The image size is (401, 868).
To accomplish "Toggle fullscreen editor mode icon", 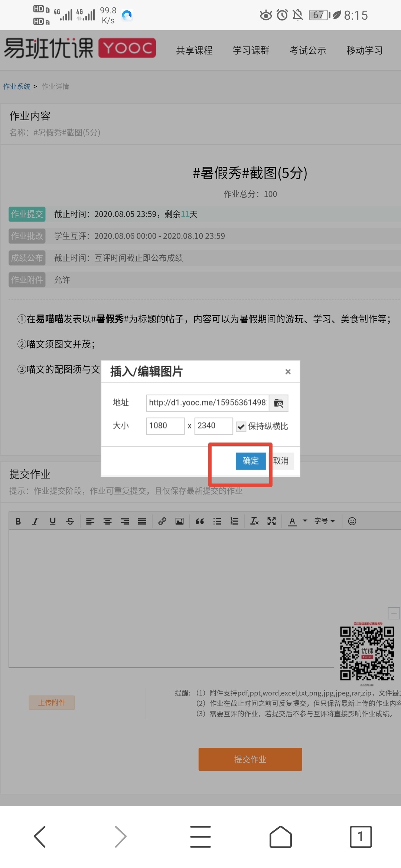I will click(271, 521).
